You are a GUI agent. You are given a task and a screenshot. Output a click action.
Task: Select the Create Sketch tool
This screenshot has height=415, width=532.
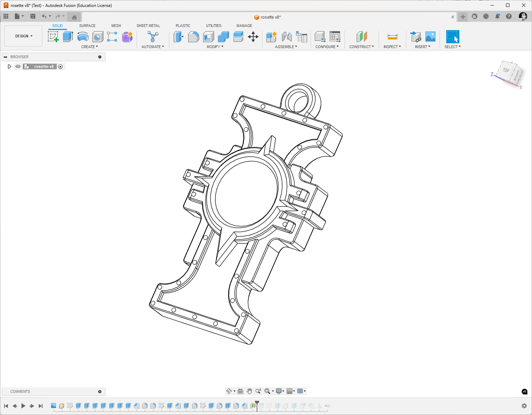[x=53, y=36]
